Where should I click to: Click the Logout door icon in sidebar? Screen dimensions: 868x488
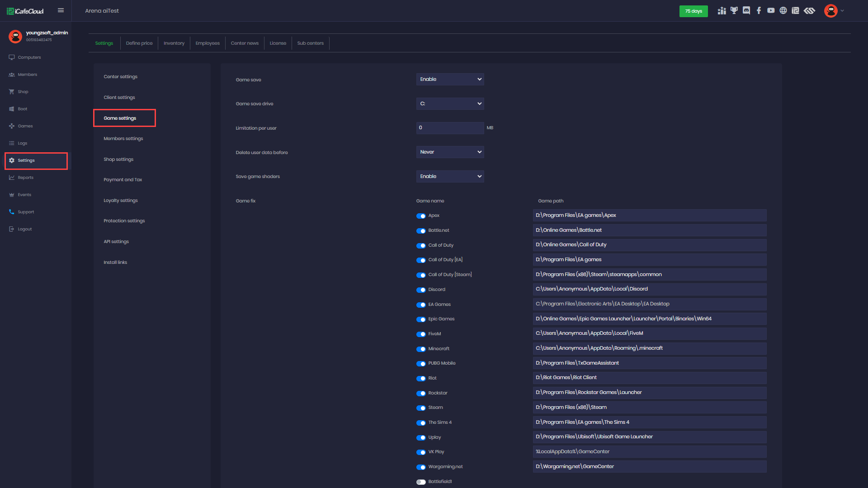(x=12, y=229)
